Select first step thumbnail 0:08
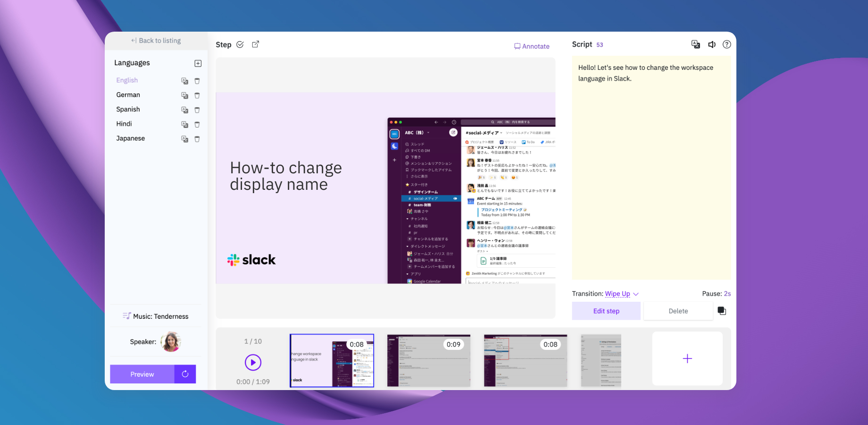The image size is (868, 425). (332, 361)
